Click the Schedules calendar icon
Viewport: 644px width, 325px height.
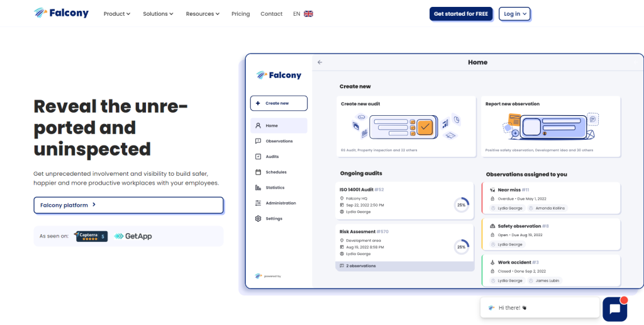click(x=258, y=172)
